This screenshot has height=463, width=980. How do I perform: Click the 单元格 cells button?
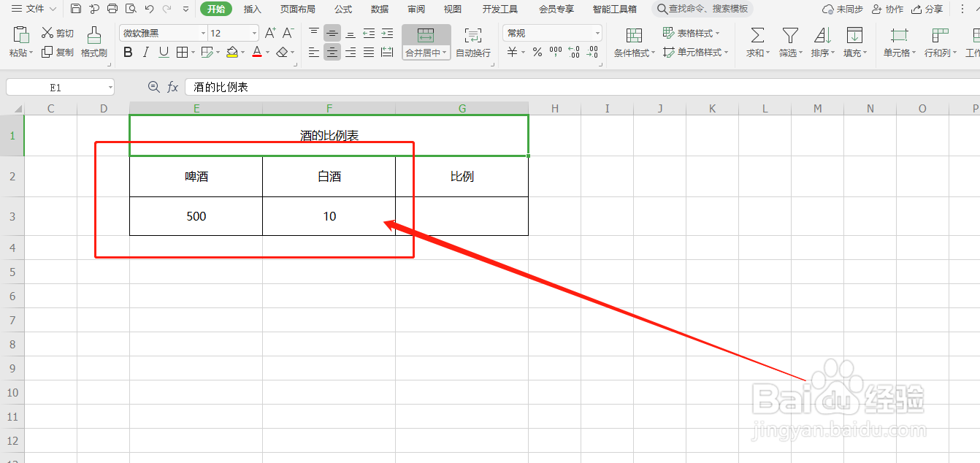(899, 42)
